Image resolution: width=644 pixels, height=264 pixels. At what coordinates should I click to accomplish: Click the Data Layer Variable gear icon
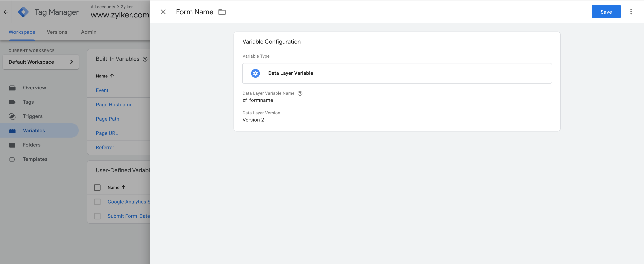(255, 73)
